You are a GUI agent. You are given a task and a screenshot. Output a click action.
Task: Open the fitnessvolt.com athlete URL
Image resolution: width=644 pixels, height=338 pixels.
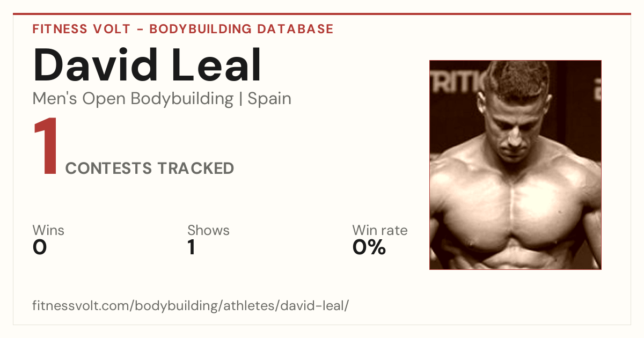(191, 306)
